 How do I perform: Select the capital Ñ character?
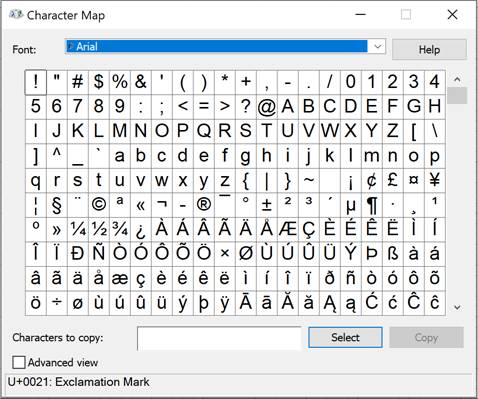click(99, 254)
